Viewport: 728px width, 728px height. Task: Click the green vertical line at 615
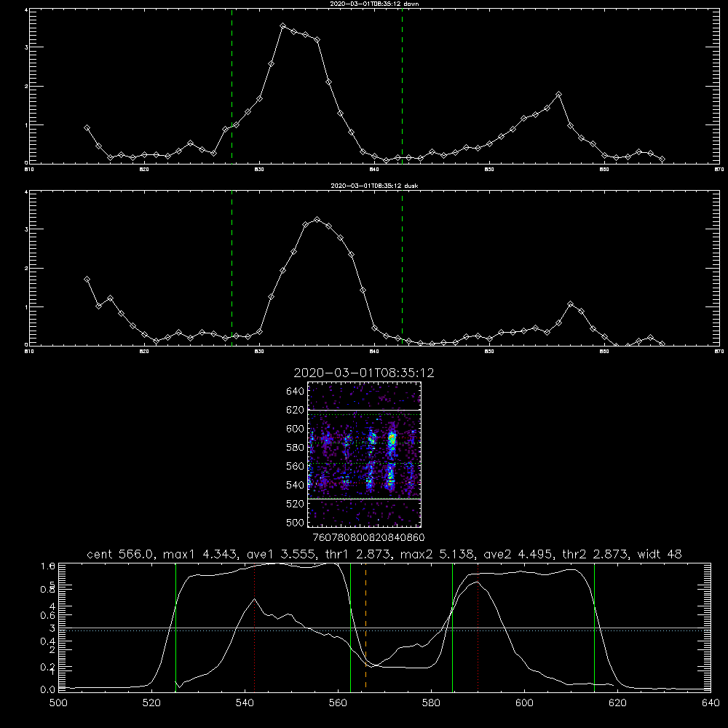(x=594, y=628)
